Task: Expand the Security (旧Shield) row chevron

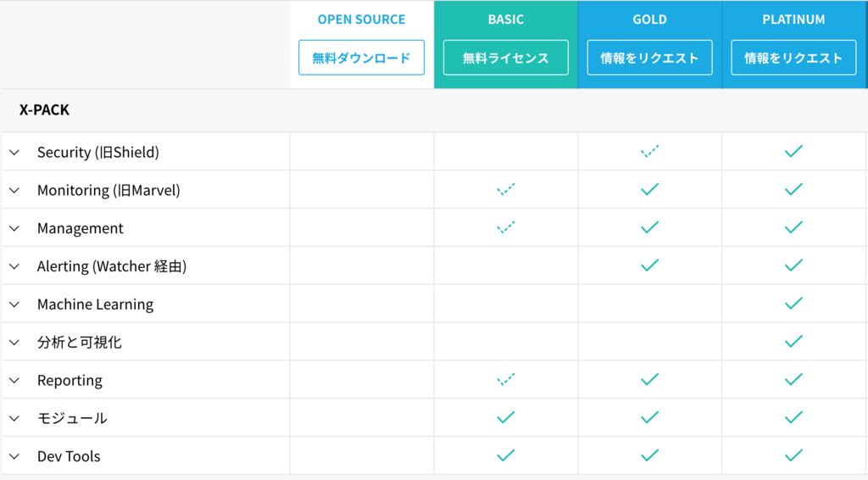Action: [14, 153]
